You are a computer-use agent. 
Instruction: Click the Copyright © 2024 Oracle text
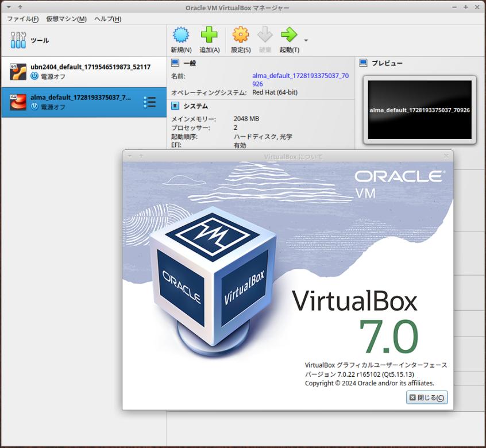369,383
